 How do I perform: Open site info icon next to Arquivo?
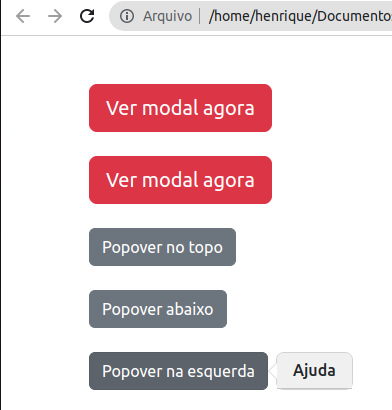tap(127, 16)
